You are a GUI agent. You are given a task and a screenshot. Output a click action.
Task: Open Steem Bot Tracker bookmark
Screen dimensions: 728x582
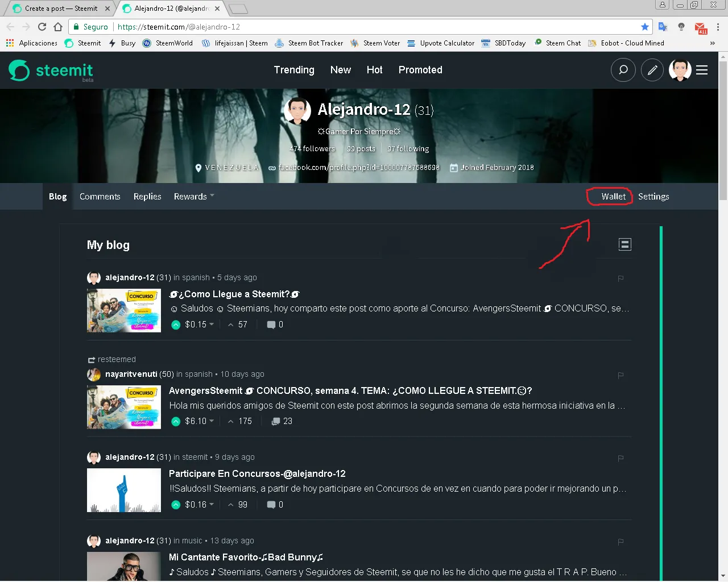tap(309, 43)
